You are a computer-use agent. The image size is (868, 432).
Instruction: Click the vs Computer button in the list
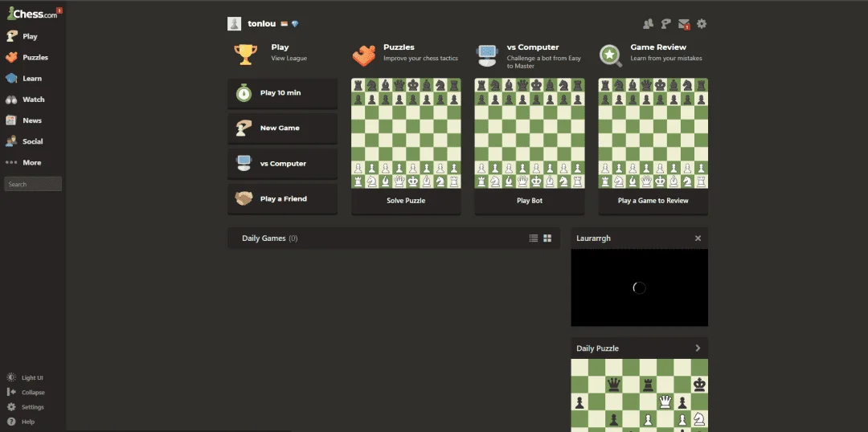tap(282, 164)
